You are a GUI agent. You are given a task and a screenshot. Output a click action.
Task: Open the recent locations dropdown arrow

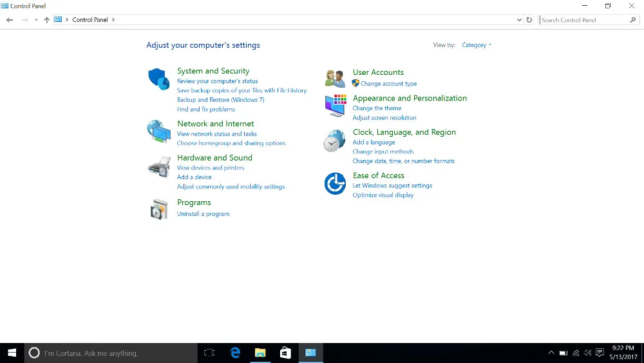(36, 20)
